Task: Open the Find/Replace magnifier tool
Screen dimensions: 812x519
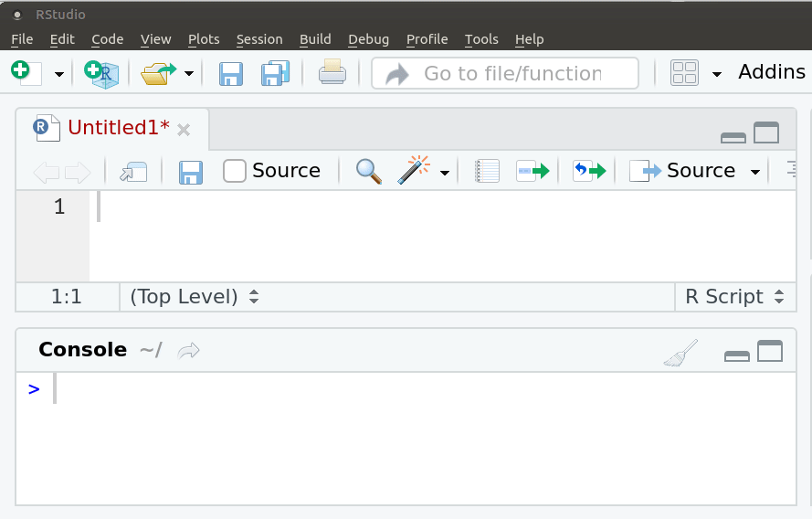Action: 369,171
